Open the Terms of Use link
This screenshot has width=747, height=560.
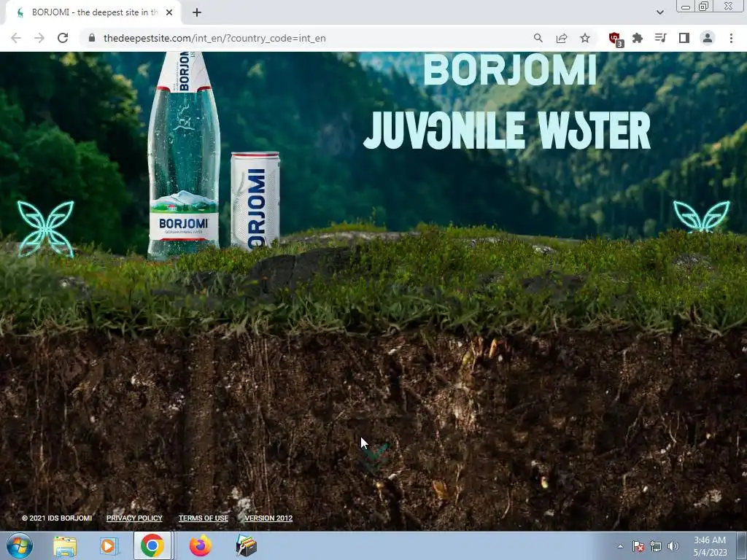204,518
